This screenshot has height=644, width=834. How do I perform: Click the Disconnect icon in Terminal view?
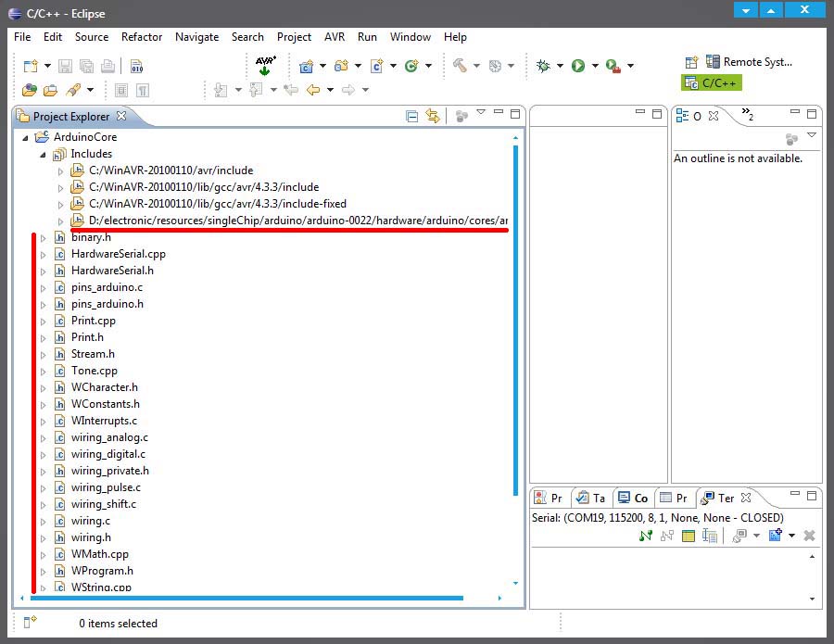click(667, 536)
